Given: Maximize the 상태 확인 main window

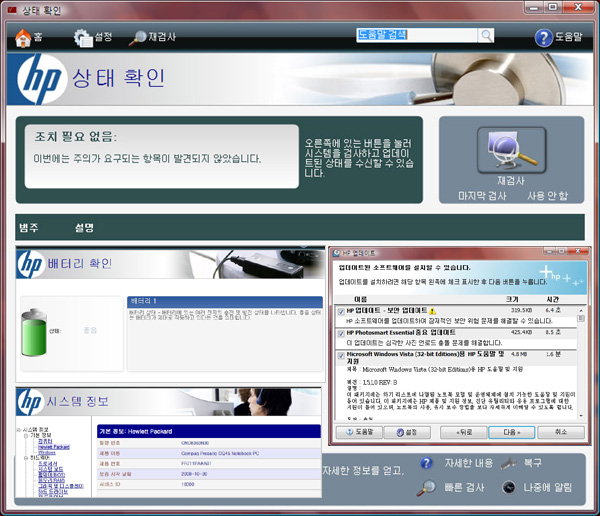Looking at the screenshot, I should (553, 7).
